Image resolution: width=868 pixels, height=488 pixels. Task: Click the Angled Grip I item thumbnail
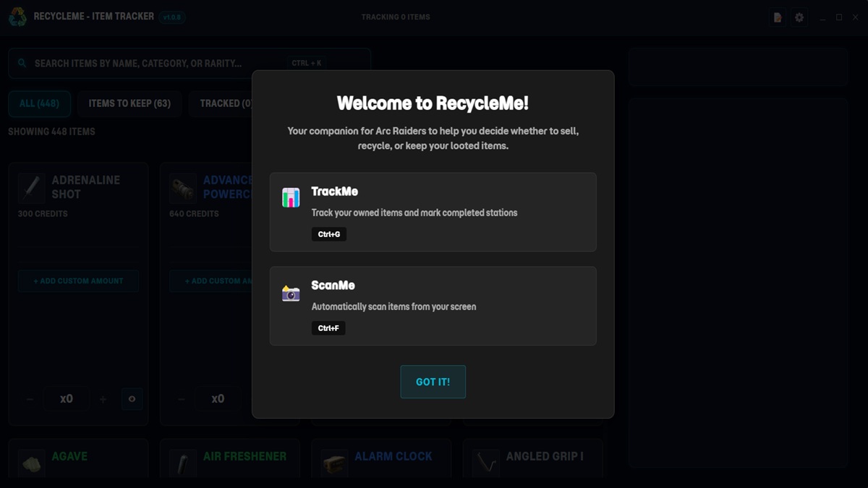[485, 463]
